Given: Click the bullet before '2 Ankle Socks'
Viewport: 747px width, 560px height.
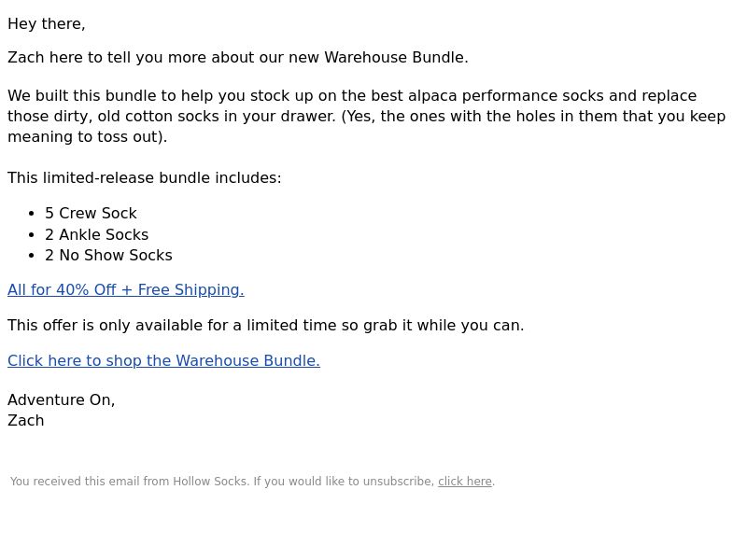Looking at the screenshot, I should (32, 235).
